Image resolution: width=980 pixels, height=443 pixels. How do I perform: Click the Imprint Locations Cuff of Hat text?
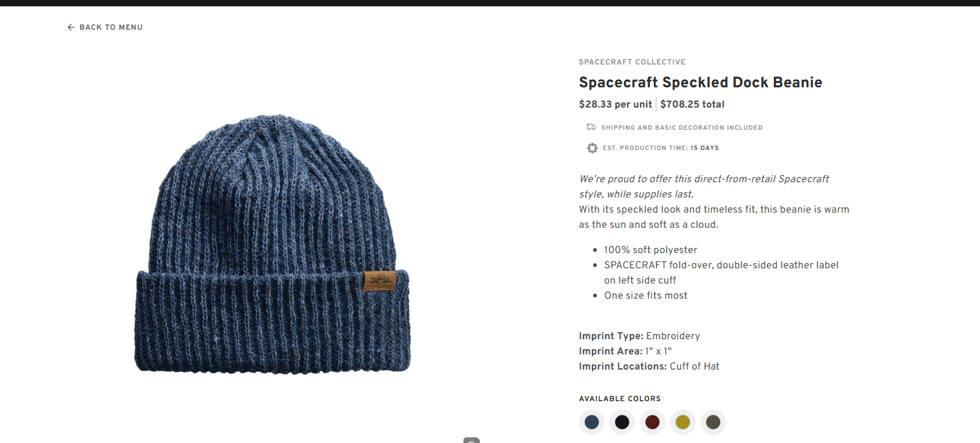[649, 366]
